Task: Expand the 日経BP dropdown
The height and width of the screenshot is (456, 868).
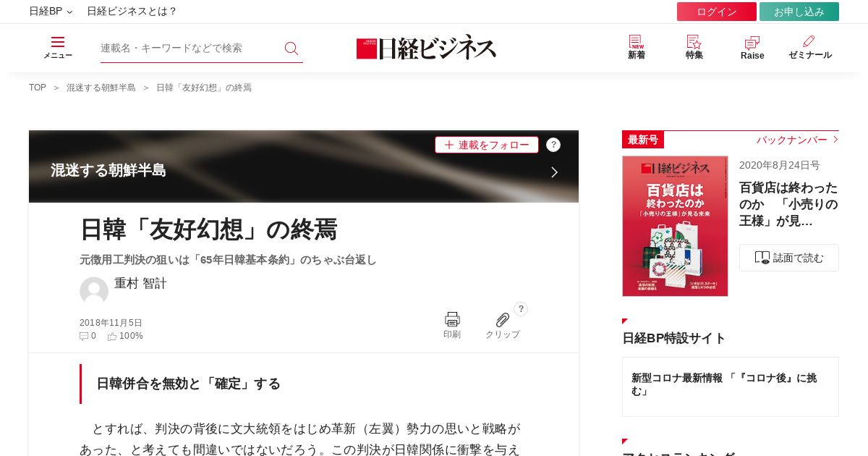Action: (x=51, y=12)
